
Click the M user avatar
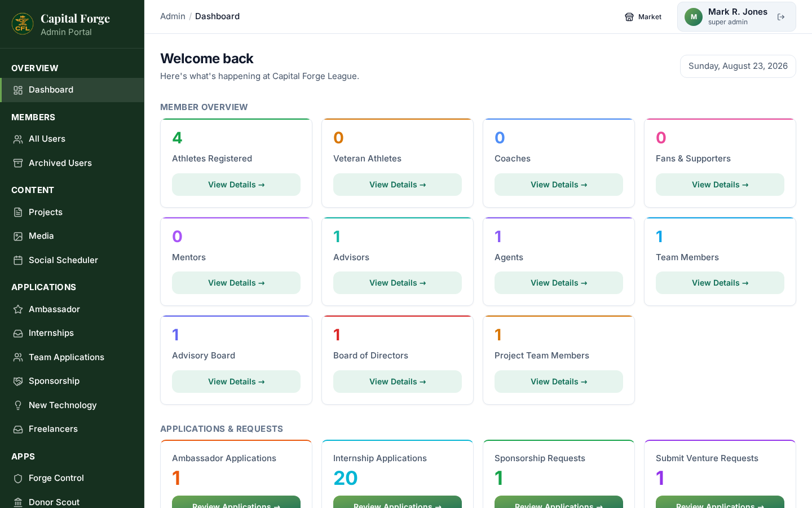pos(694,17)
